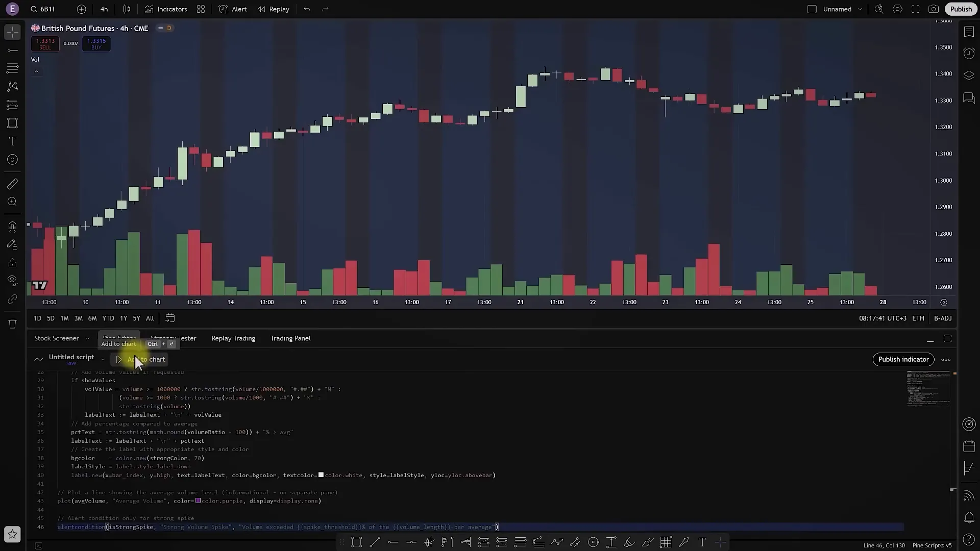The width and height of the screenshot is (980, 551).
Task: Open quick search lightning icon
Action: pyautogui.click(x=879, y=9)
